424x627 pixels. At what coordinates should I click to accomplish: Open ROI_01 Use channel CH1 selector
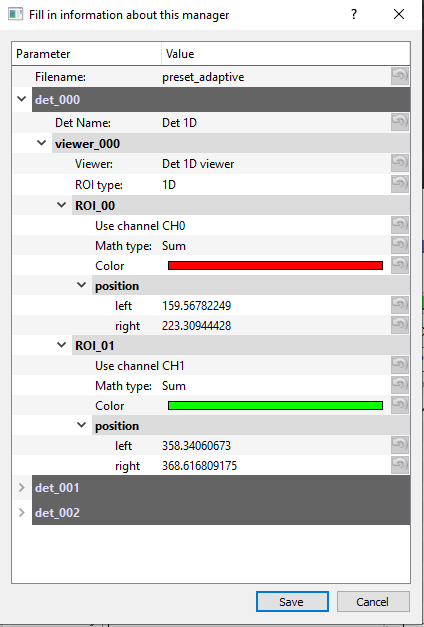pyautogui.click(x=173, y=366)
